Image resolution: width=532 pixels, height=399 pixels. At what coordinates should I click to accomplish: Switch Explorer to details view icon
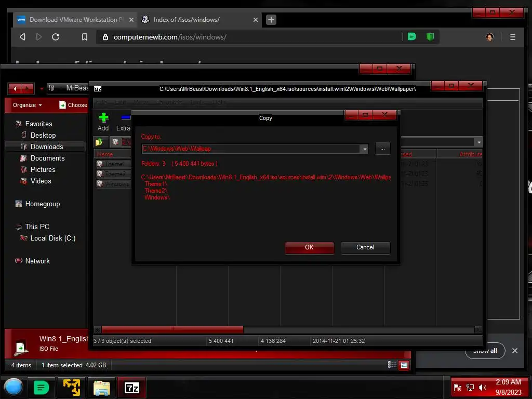[x=392, y=365]
